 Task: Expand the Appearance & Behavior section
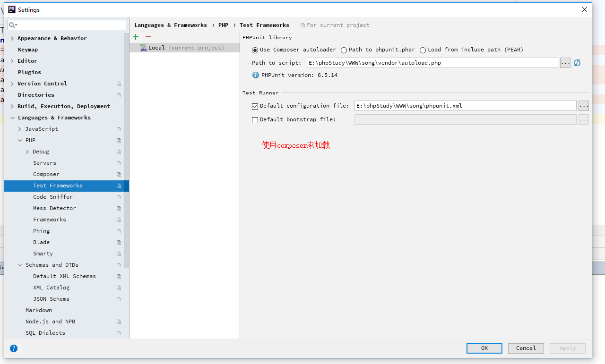[x=12, y=38]
